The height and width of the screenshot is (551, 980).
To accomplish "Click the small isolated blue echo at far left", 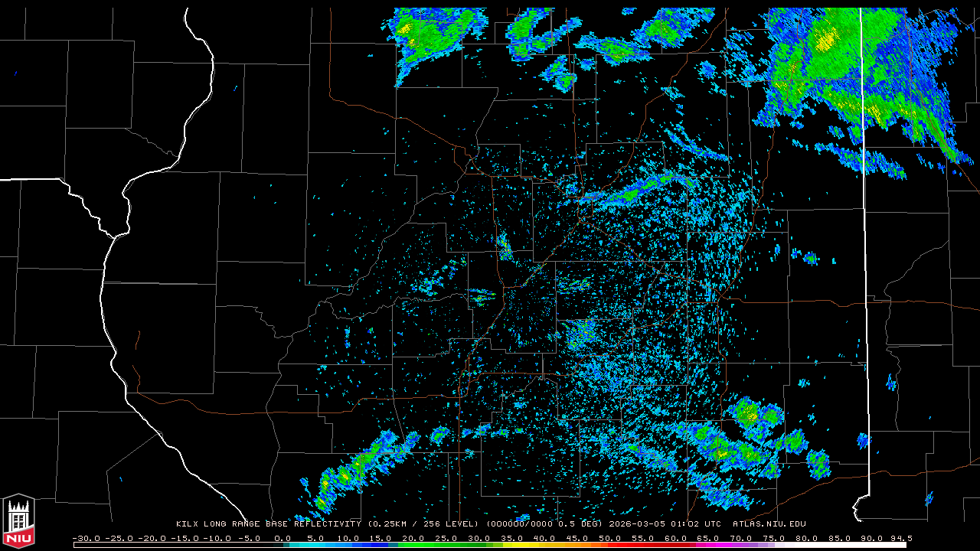I will (x=15, y=73).
